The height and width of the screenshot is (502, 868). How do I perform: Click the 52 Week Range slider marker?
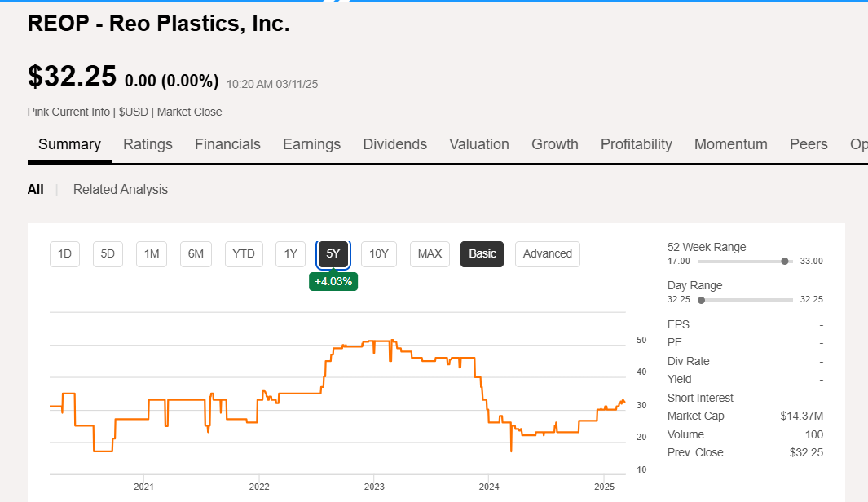(x=784, y=262)
